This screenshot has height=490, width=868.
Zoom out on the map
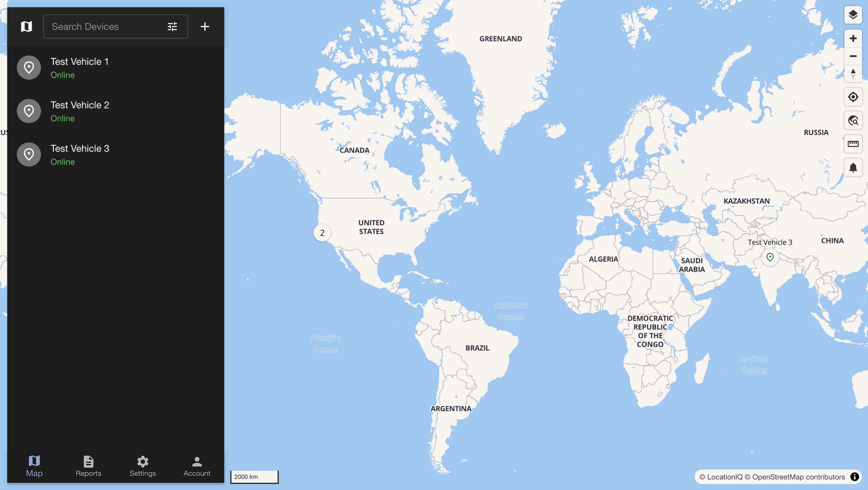click(x=853, y=56)
